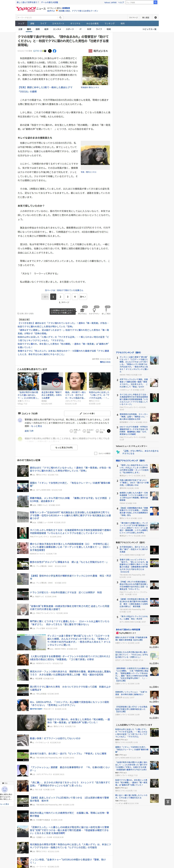
Task: Share article on X icon
Action: [50, 51]
